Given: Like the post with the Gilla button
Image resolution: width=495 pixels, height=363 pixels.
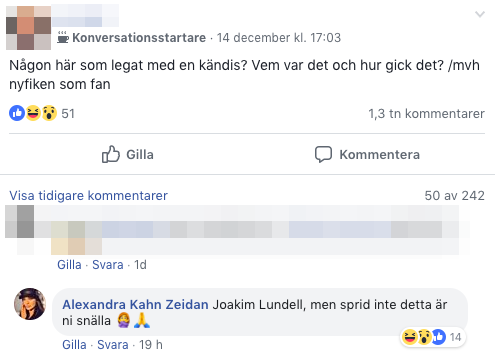Looking at the screenshot, I should [x=128, y=154].
